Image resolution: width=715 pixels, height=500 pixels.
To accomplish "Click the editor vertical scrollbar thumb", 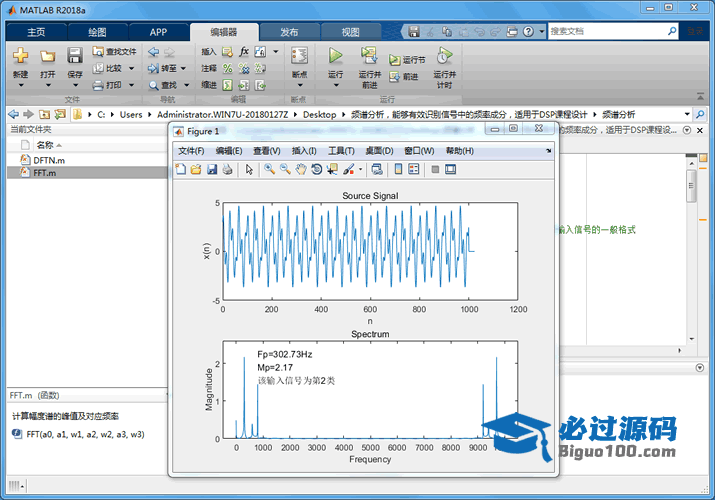I will coord(691,186).
